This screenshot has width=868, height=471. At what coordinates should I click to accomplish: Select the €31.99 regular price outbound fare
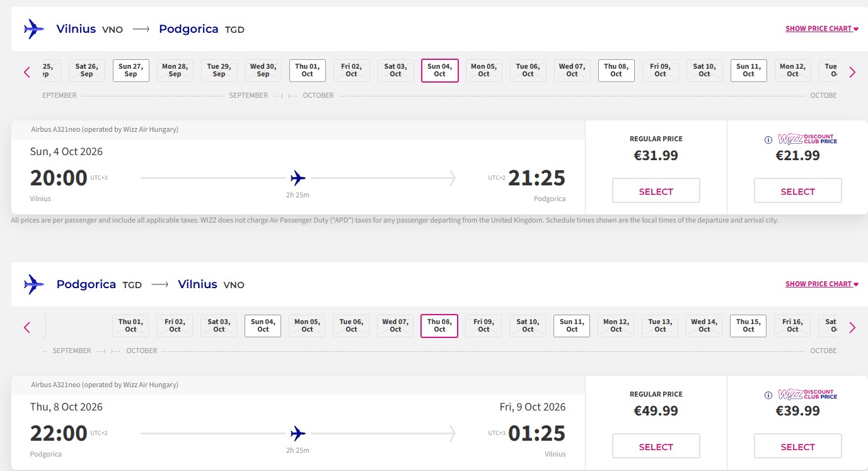656,191
